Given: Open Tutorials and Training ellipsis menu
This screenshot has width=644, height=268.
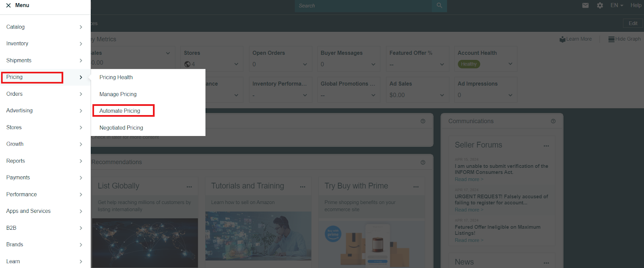Looking at the screenshot, I should coord(303,187).
